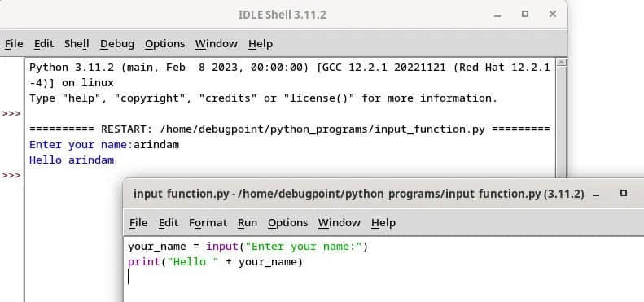
Task: Close the IDLE Shell window
Action: (553, 14)
